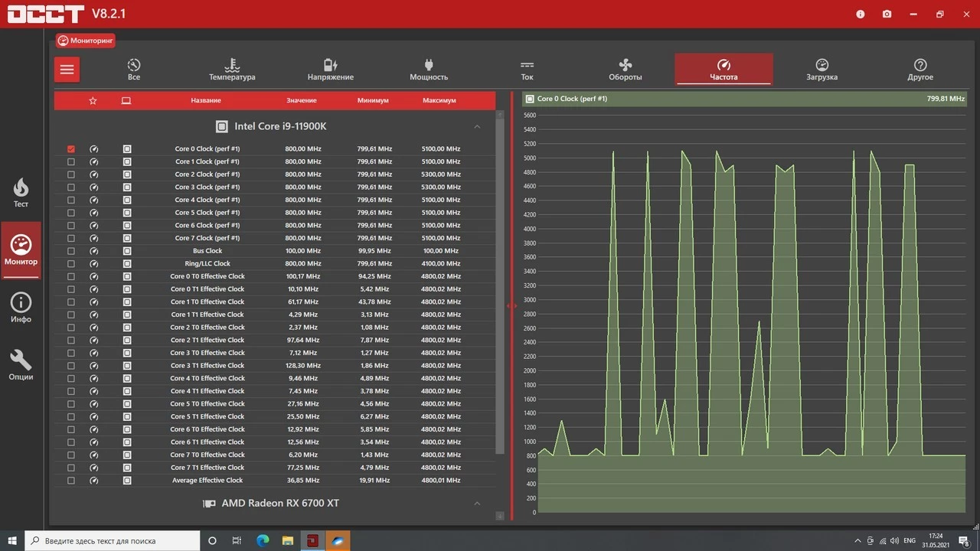Open Task View in taskbar

coord(237,540)
